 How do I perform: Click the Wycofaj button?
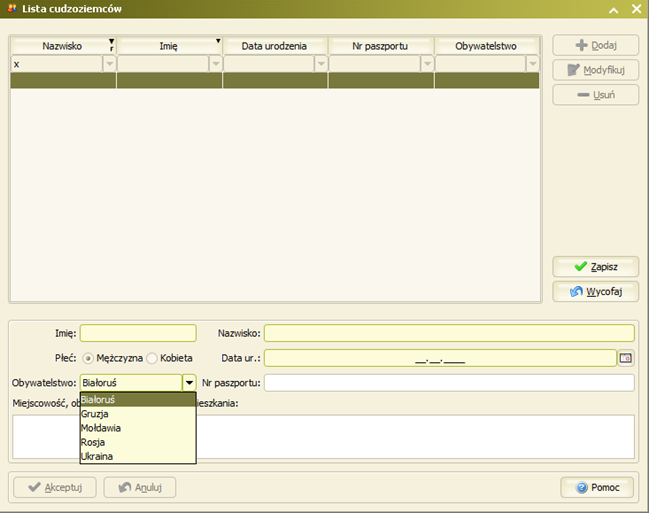point(596,291)
